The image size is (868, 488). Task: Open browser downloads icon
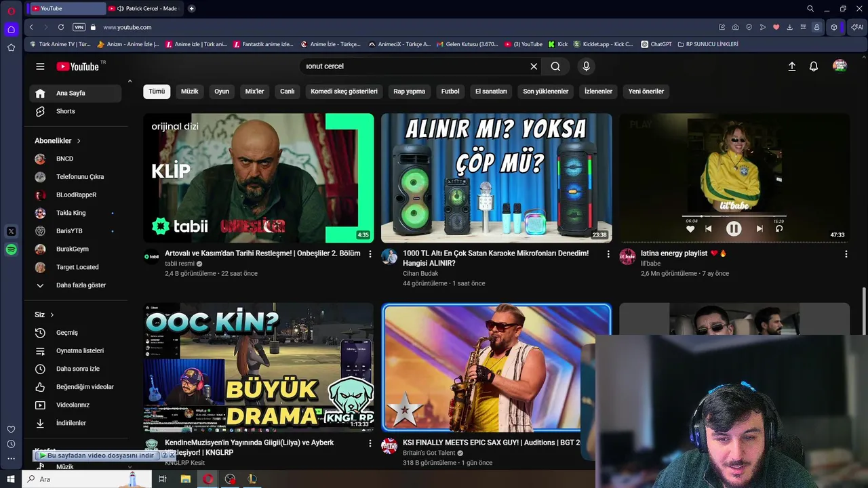(x=789, y=27)
